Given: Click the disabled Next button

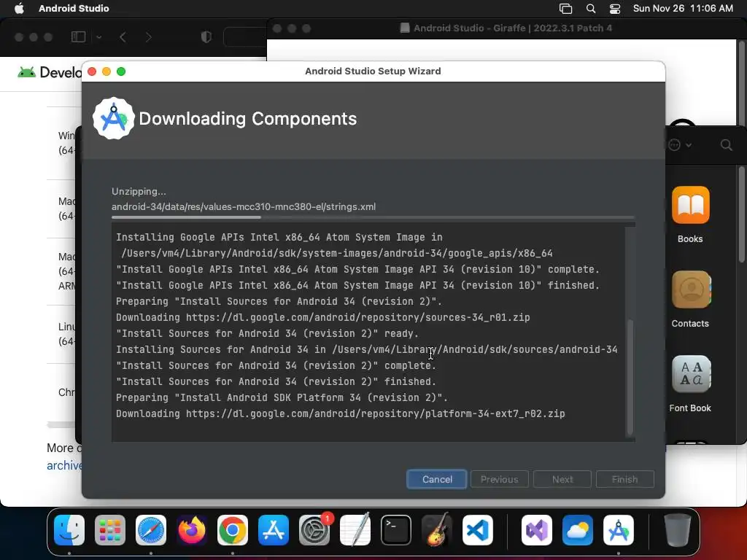Looking at the screenshot, I should [x=562, y=479].
